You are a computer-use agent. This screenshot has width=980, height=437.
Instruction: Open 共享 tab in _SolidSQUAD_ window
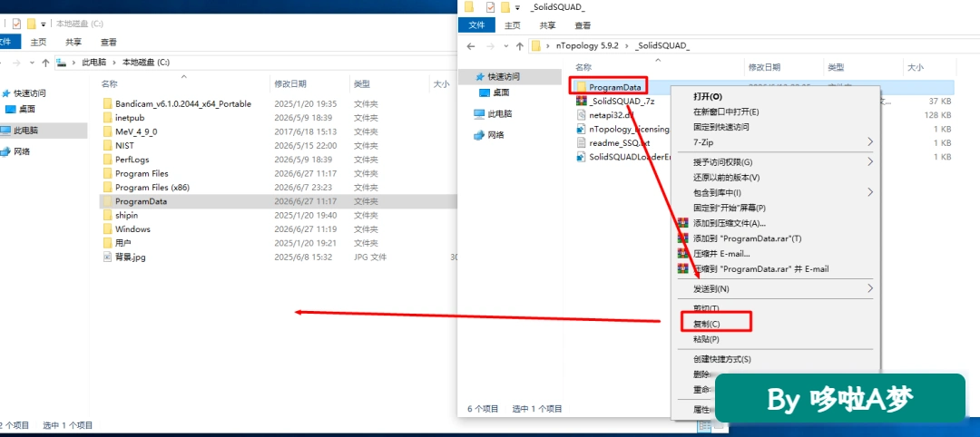(548, 25)
